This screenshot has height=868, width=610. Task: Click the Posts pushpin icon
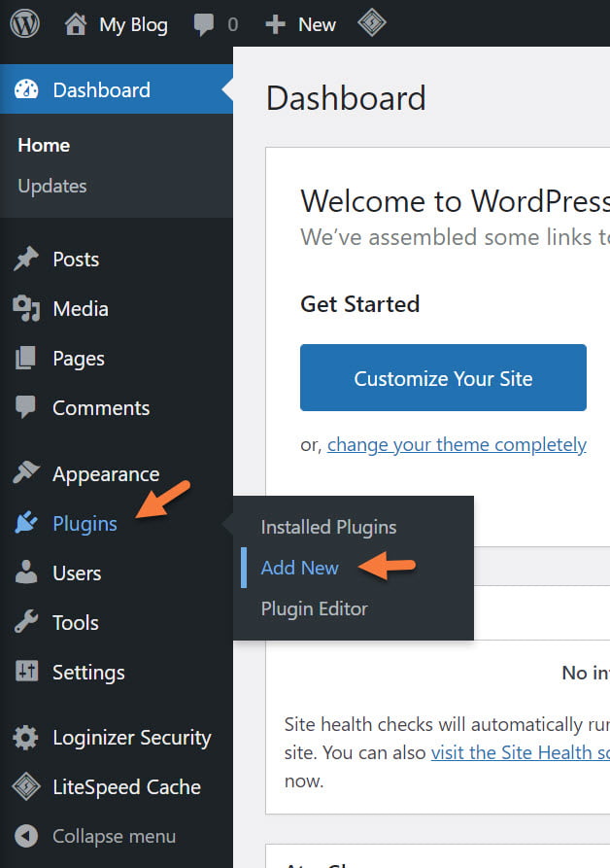pos(26,260)
